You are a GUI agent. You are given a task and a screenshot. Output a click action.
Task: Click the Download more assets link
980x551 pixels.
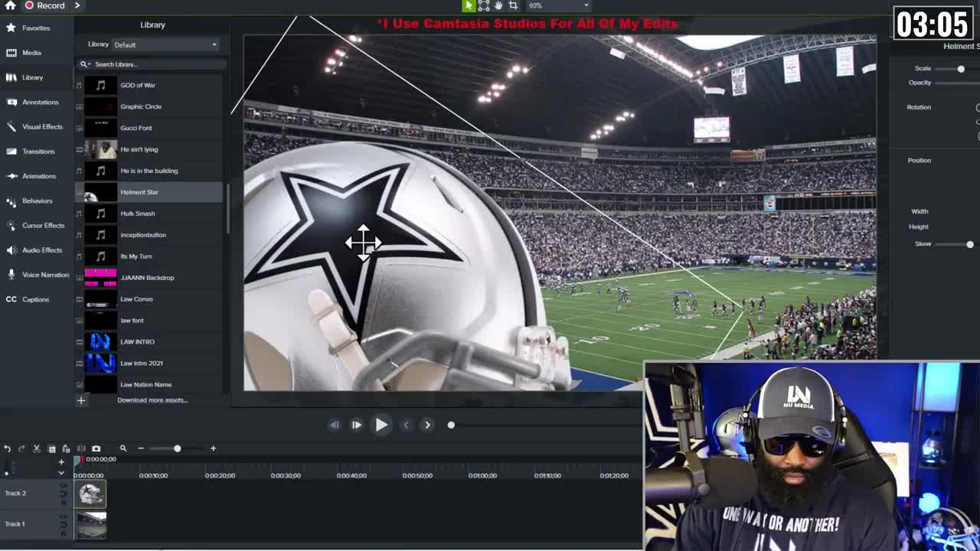[x=151, y=399]
